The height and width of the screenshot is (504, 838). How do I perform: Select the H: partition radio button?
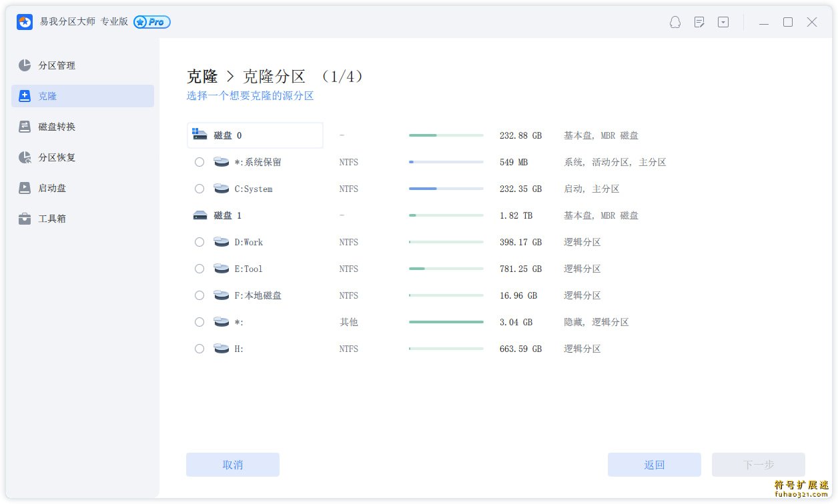click(x=199, y=349)
